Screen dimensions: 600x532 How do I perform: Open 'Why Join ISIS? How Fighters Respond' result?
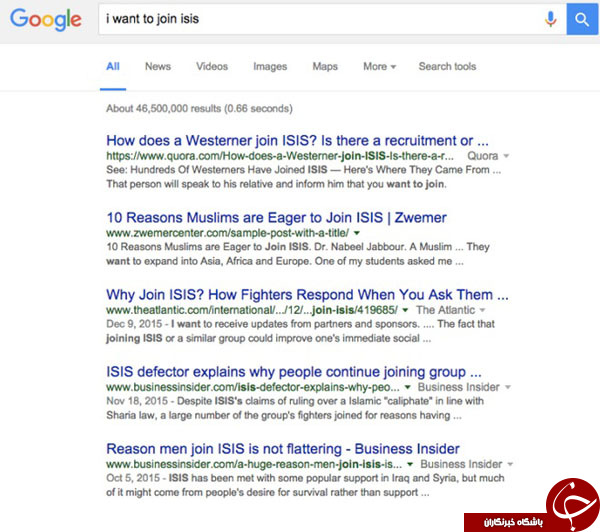[x=307, y=295]
